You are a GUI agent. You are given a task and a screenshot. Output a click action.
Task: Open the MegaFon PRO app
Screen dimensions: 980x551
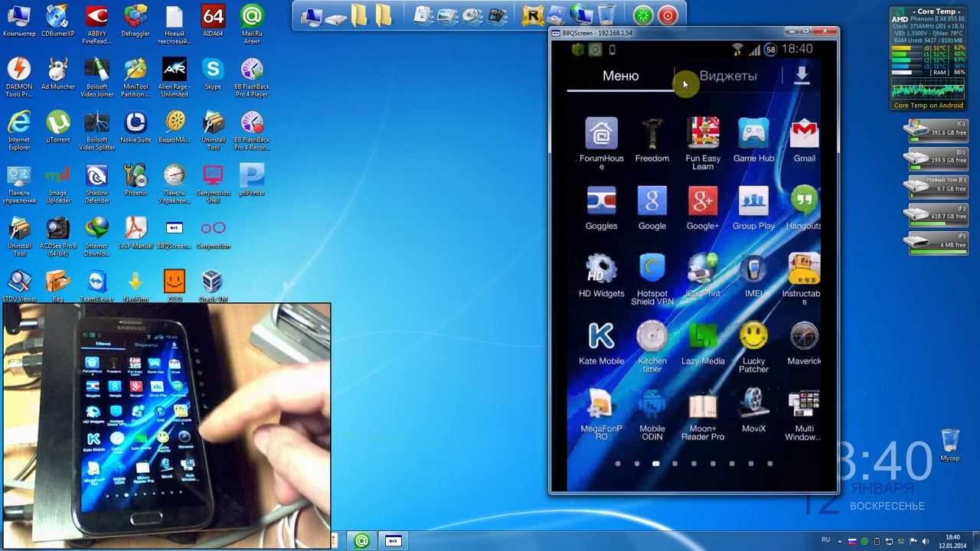click(601, 414)
